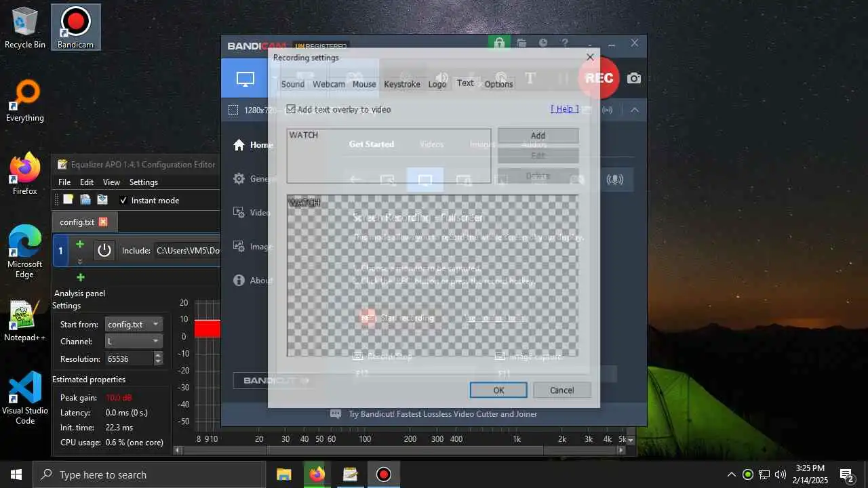Select the WATCH entry in the text list
The image size is (868, 488).
click(x=304, y=135)
